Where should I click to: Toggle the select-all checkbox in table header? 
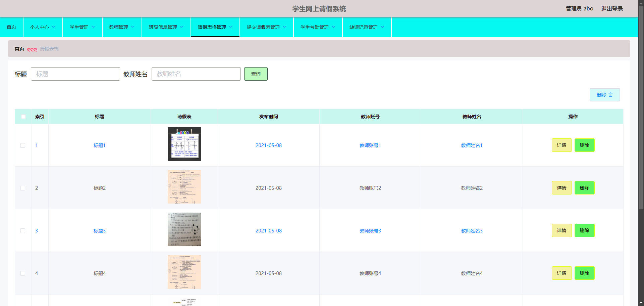(23, 117)
